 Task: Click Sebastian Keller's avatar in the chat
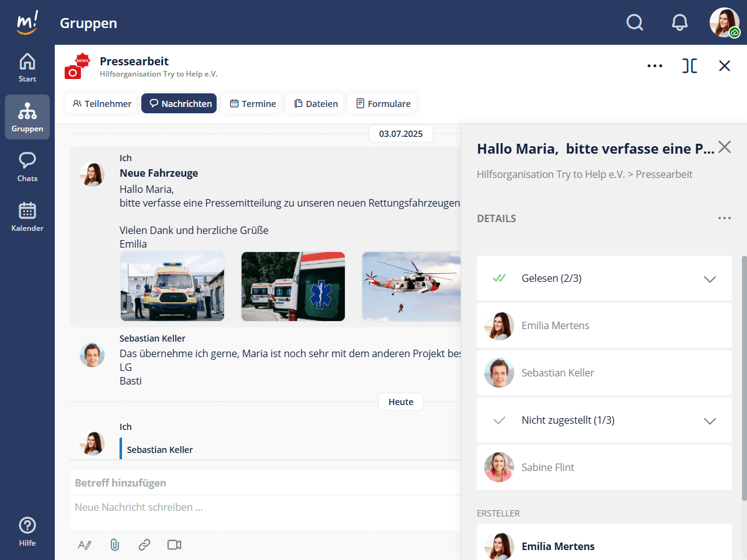[92, 354]
